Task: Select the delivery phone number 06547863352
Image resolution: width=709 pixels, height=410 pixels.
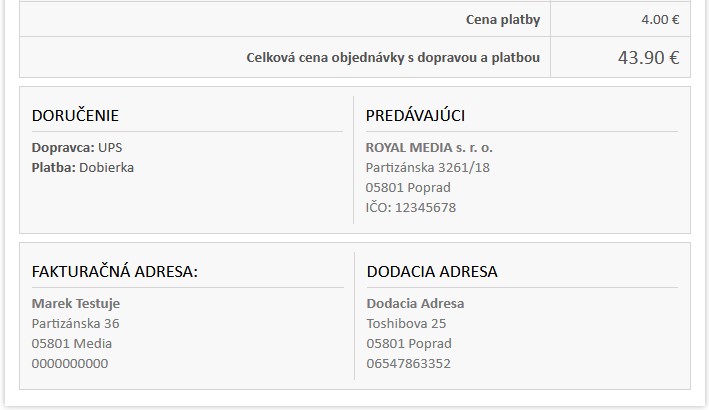Action: coord(409,363)
